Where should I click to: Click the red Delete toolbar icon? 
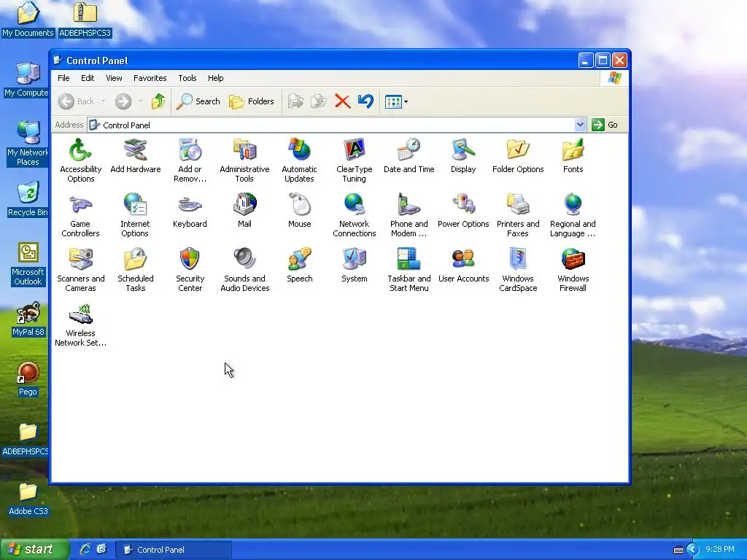click(343, 101)
